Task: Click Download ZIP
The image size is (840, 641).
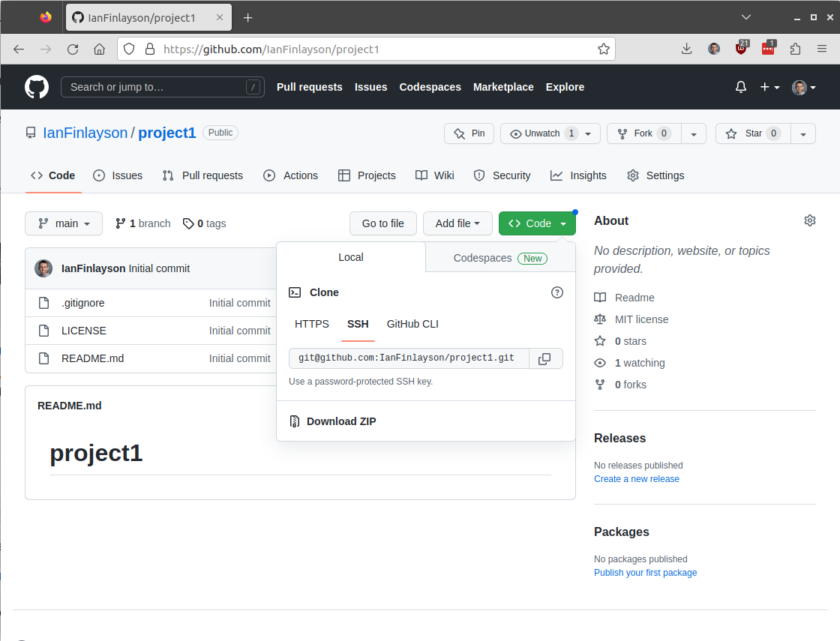Action: (333, 421)
